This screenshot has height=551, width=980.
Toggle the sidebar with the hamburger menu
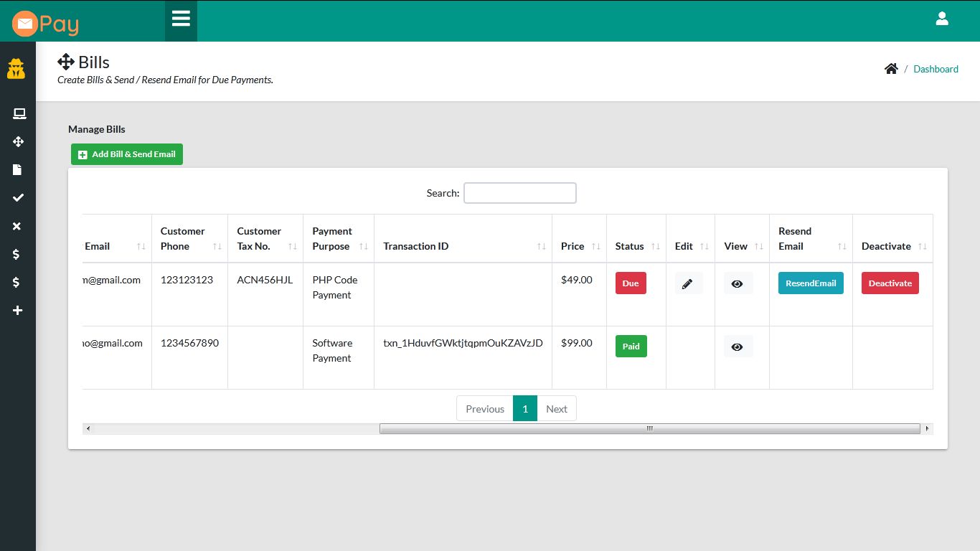click(181, 20)
